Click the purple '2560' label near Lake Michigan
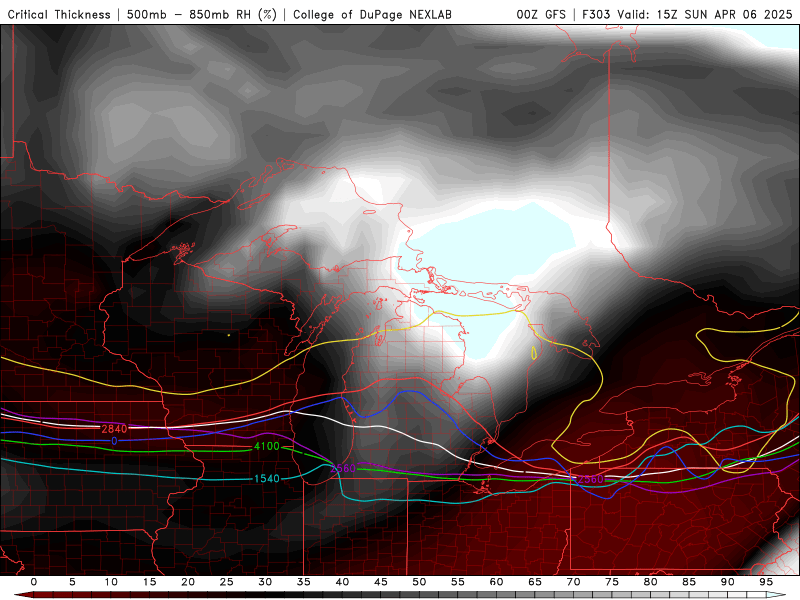 pyautogui.click(x=343, y=468)
